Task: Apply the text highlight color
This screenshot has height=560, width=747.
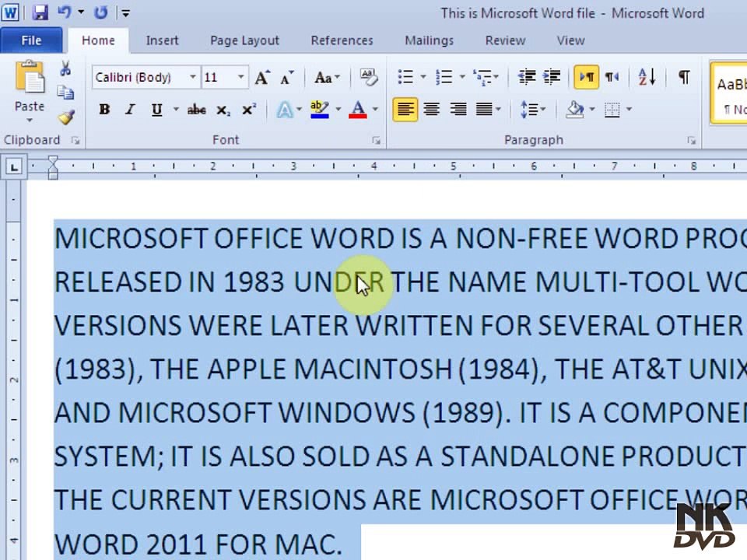Action: pos(319,110)
